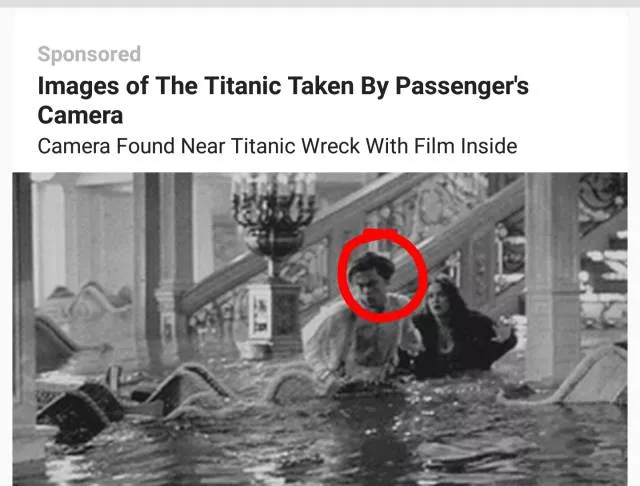Viewport: 640px width, 486px height.
Task: Click the gray Sponsored label
Action: point(89,54)
